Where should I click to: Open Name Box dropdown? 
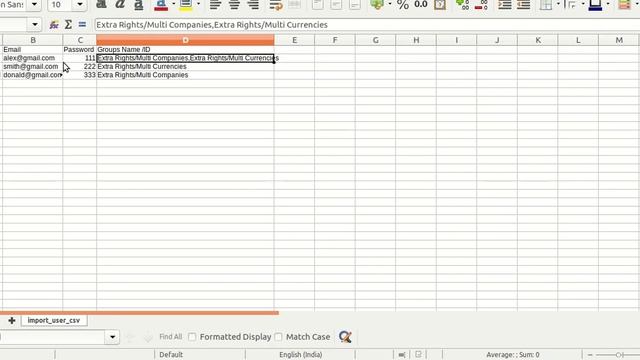click(x=35, y=25)
